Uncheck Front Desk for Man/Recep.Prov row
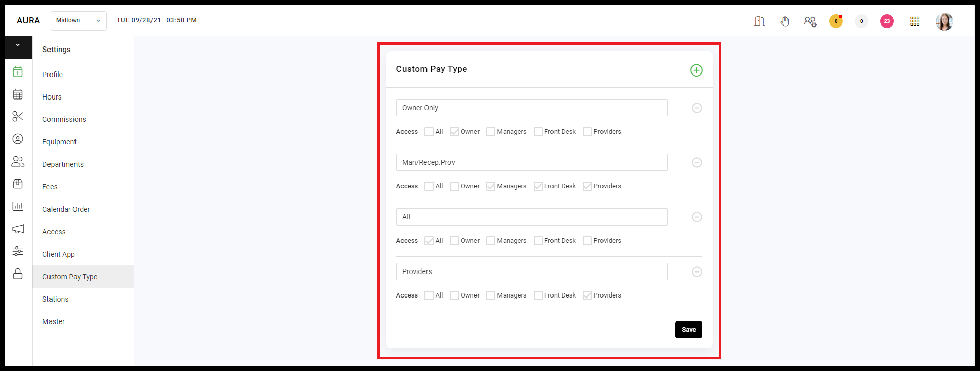Image resolution: width=980 pixels, height=371 pixels. tap(538, 186)
